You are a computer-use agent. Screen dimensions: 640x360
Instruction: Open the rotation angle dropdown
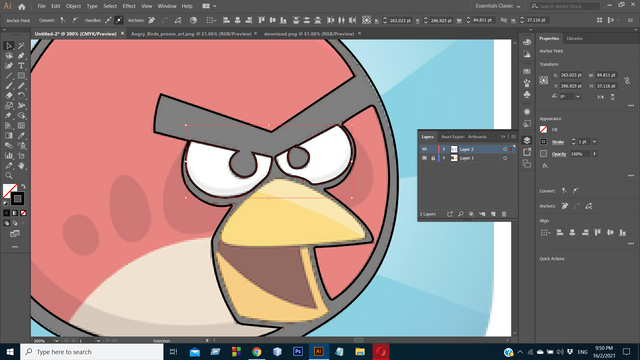point(578,97)
